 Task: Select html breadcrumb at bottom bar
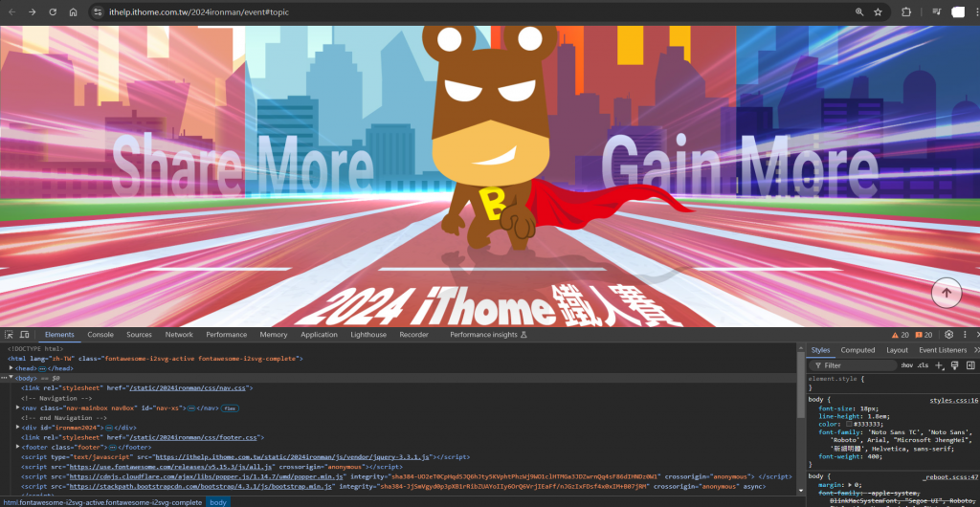pos(101,502)
